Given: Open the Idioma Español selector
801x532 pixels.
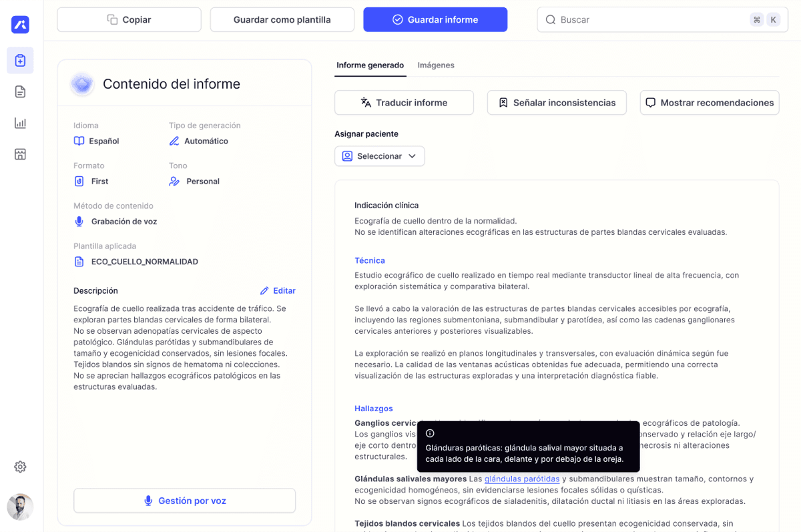Looking at the screenshot, I should (x=97, y=141).
